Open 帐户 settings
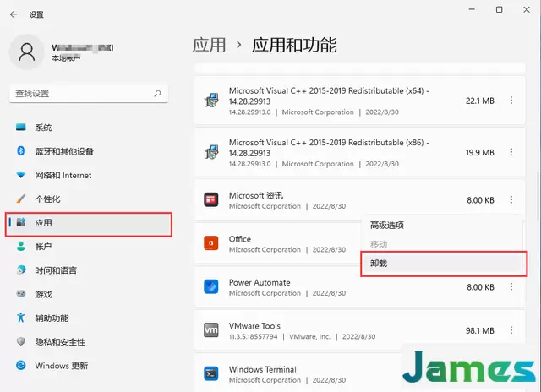Image resolution: width=541 pixels, height=392 pixels. [x=88, y=247]
